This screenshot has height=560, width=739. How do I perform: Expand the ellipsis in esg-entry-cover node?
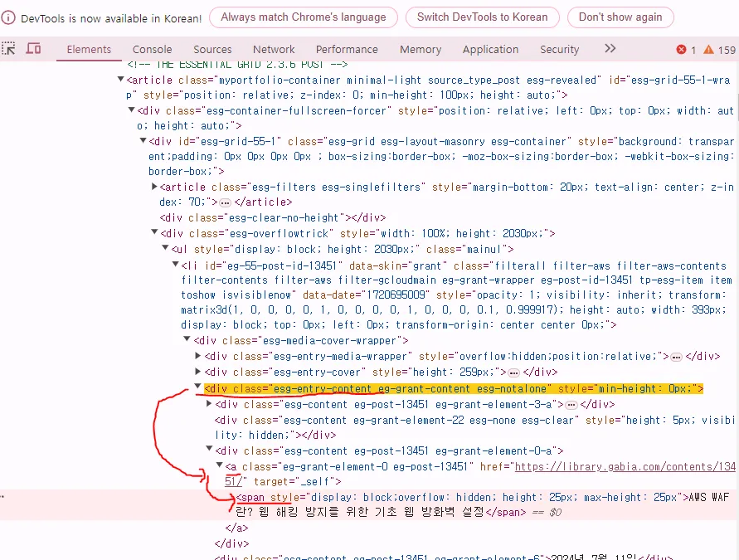tap(513, 373)
